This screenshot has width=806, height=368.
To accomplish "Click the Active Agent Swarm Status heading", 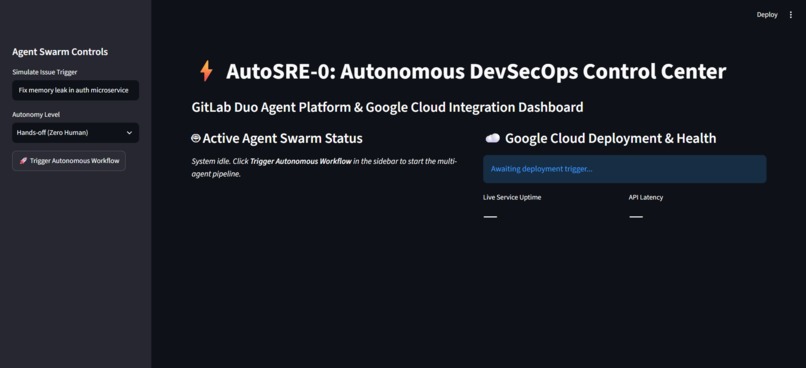I will 282,138.
